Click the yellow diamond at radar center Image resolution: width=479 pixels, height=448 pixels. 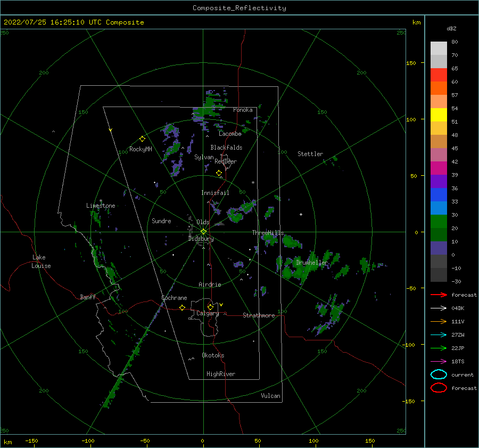point(203,232)
